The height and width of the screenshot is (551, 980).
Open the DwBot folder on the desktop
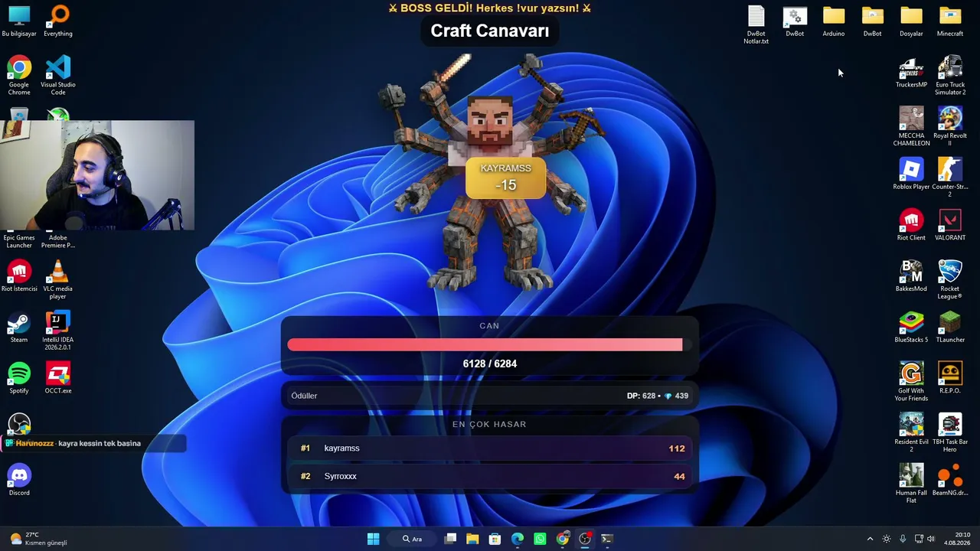(x=872, y=21)
